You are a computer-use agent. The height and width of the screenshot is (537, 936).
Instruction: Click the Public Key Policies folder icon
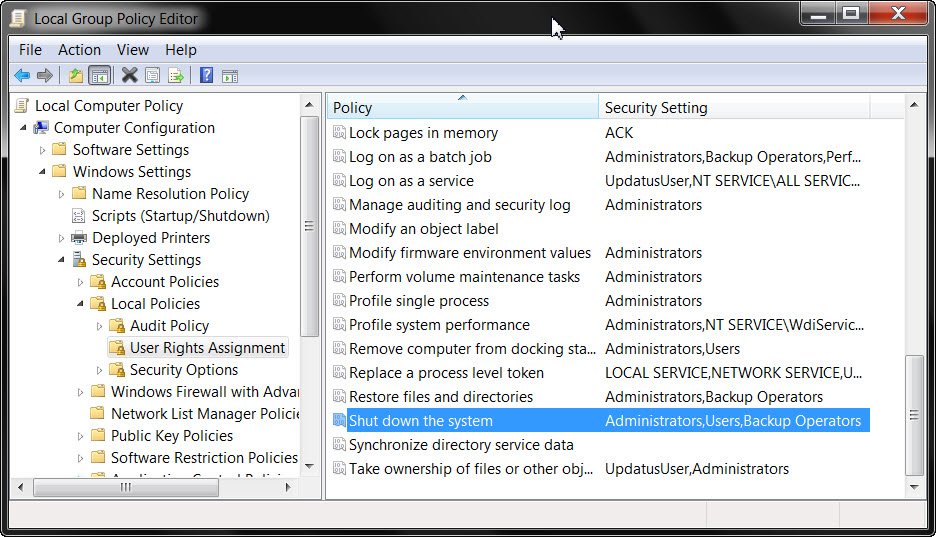(x=98, y=435)
